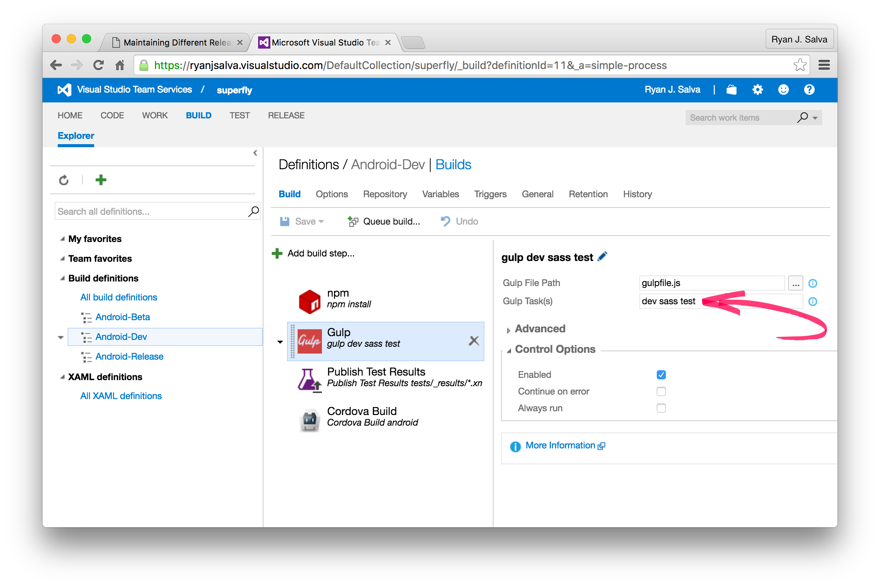
Task: Open the marketplace shopping bag icon
Action: (732, 90)
